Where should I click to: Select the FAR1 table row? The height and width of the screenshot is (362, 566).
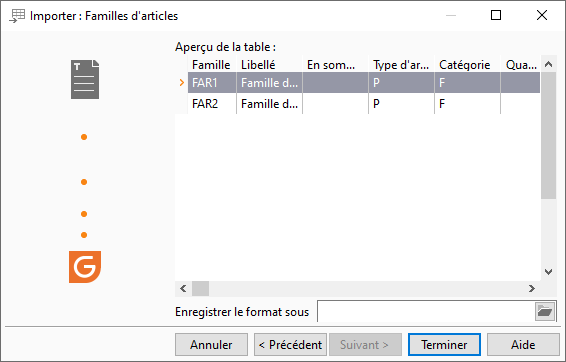364,83
